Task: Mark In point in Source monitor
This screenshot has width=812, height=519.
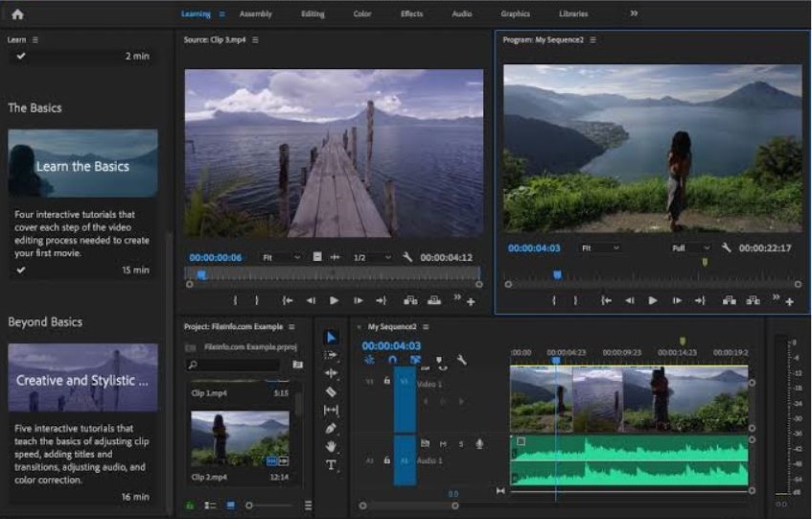Action: 235,300
